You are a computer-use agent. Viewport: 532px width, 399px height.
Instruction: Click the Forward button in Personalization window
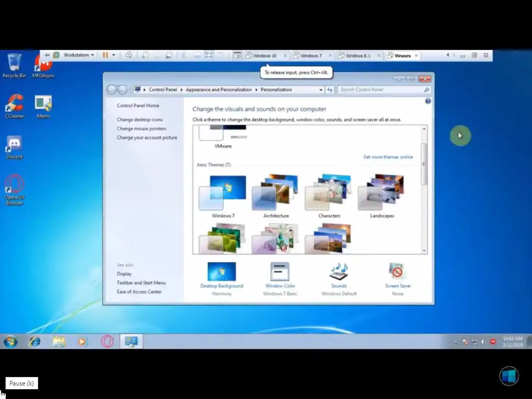tap(123, 89)
